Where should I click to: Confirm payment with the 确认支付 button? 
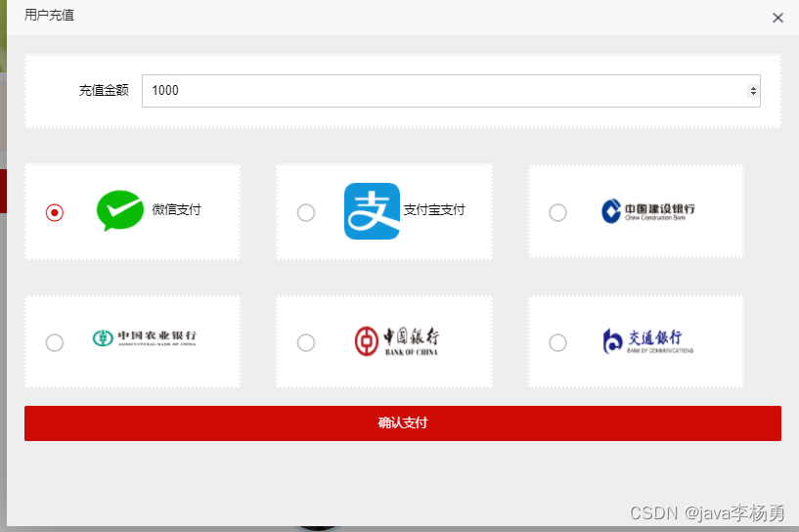[x=403, y=422]
